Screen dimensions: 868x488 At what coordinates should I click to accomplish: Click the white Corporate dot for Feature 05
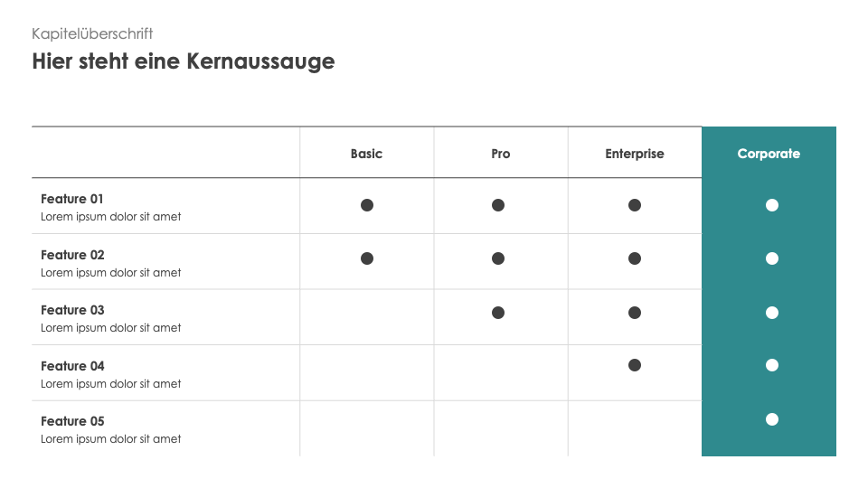[772, 419]
